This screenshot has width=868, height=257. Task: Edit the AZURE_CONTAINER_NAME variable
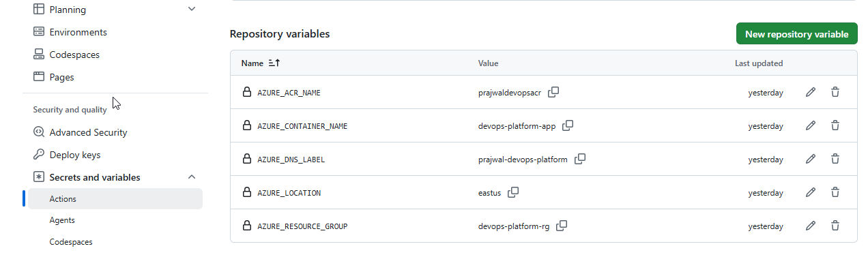(811, 125)
